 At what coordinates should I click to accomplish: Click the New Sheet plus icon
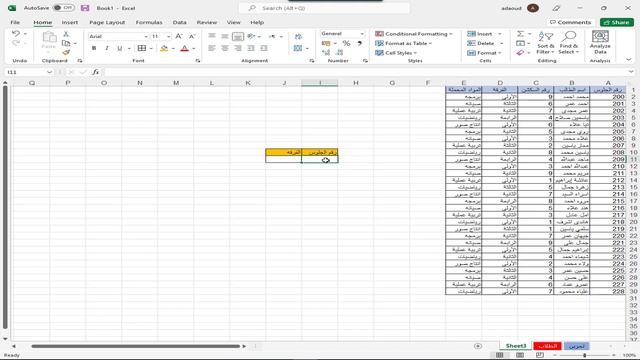point(478,346)
